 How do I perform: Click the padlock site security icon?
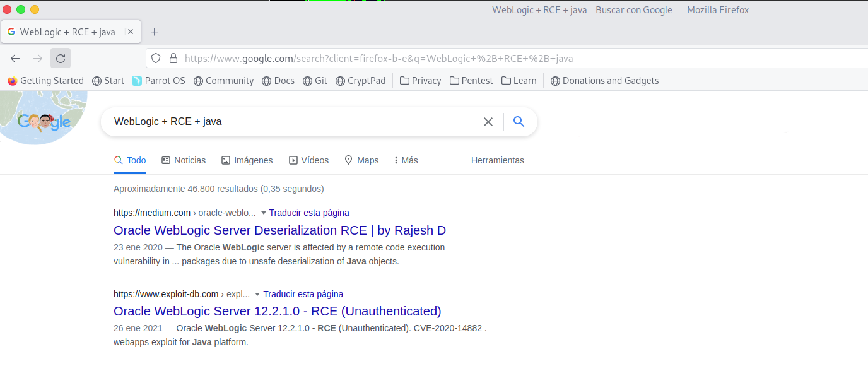click(173, 59)
